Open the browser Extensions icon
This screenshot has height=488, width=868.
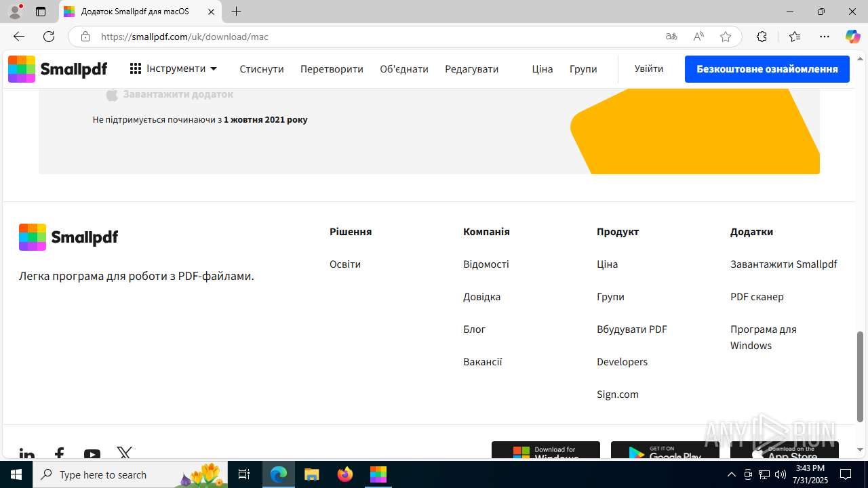(762, 37)
